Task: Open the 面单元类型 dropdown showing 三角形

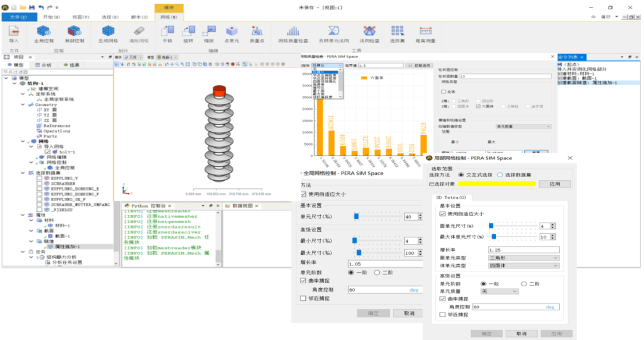Action: 524,258
